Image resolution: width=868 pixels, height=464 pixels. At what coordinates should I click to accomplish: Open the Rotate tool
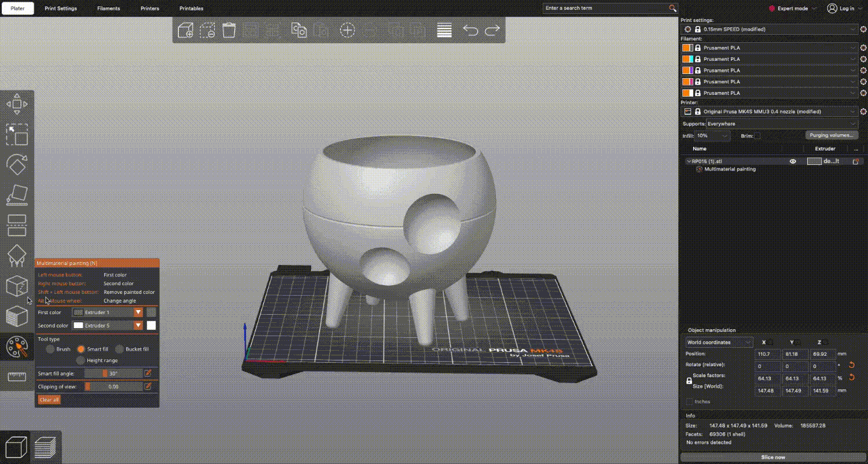coord(17,165)
